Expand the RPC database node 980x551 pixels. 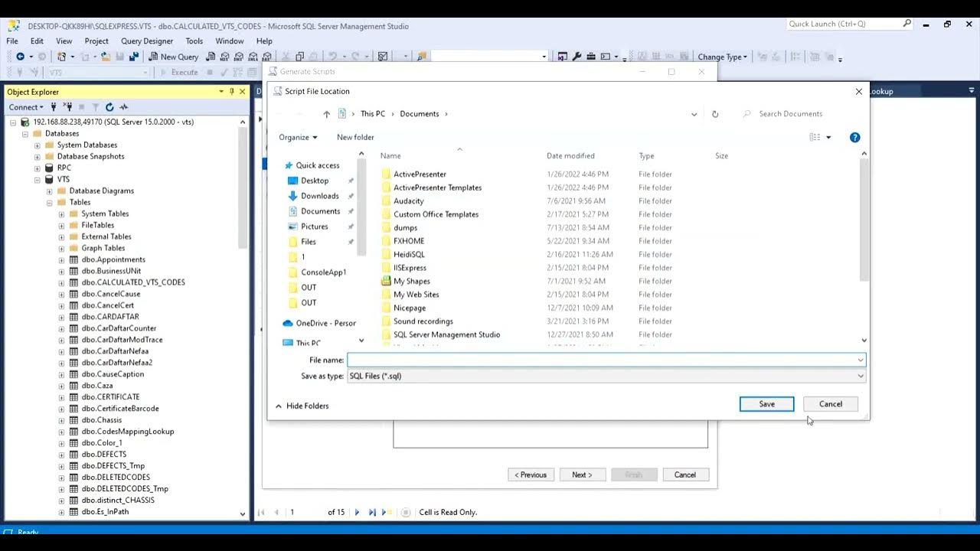click(38, 168)
